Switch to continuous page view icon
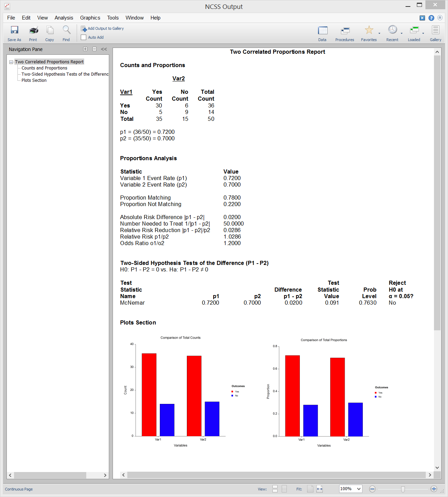The width and height of the screenshot is (448, 497). coord(275,489)
